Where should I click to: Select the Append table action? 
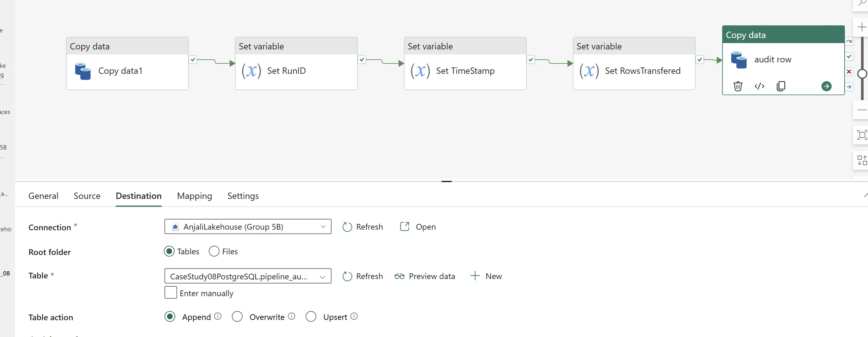point(170,316)
